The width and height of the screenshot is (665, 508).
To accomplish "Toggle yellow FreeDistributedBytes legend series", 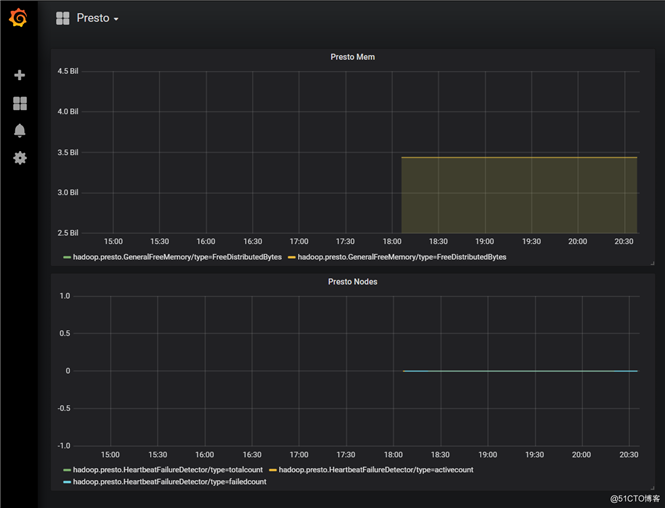I will [x=402, y=257].
